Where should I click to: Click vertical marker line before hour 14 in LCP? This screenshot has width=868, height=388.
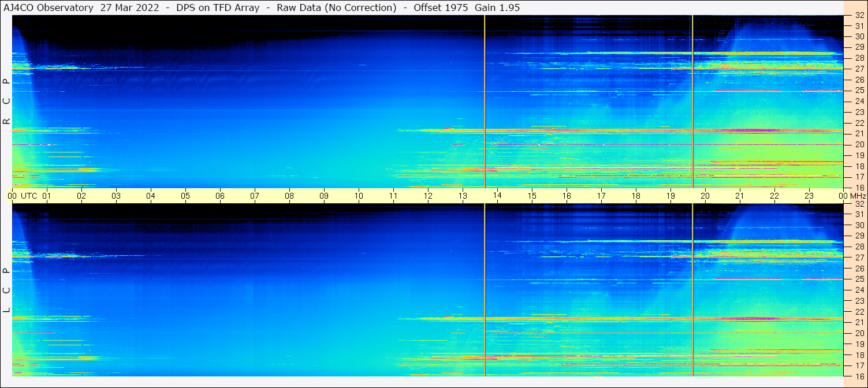pyautogui.click(x=485, y=290)
